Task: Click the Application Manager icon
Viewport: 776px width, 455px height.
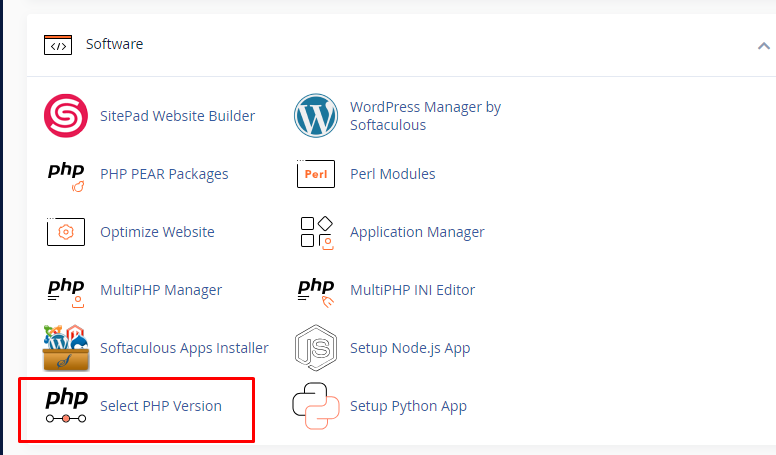Action: click(x=317, y=233)
